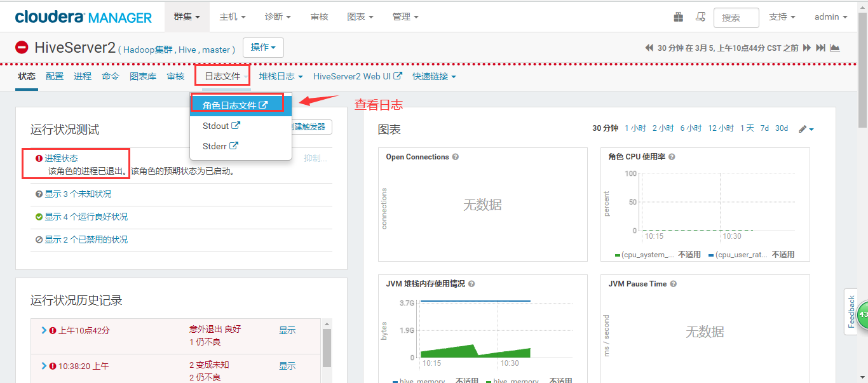The height and width of the screenshot is (383, 868).
Task: Click 显示 link for 10:38:20 上午 entry
Action: (287, 366)
